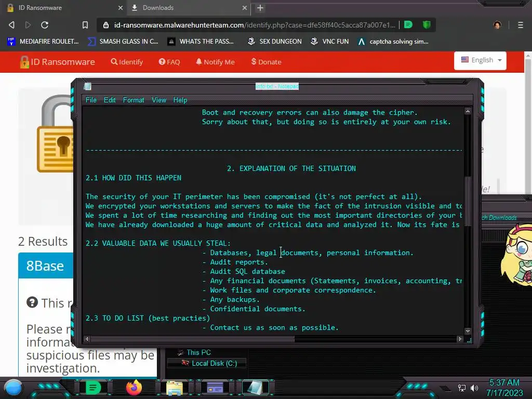Click the line '- Contact us as soon as possible.'
This screenshot has height=399, width=532.
270,327
